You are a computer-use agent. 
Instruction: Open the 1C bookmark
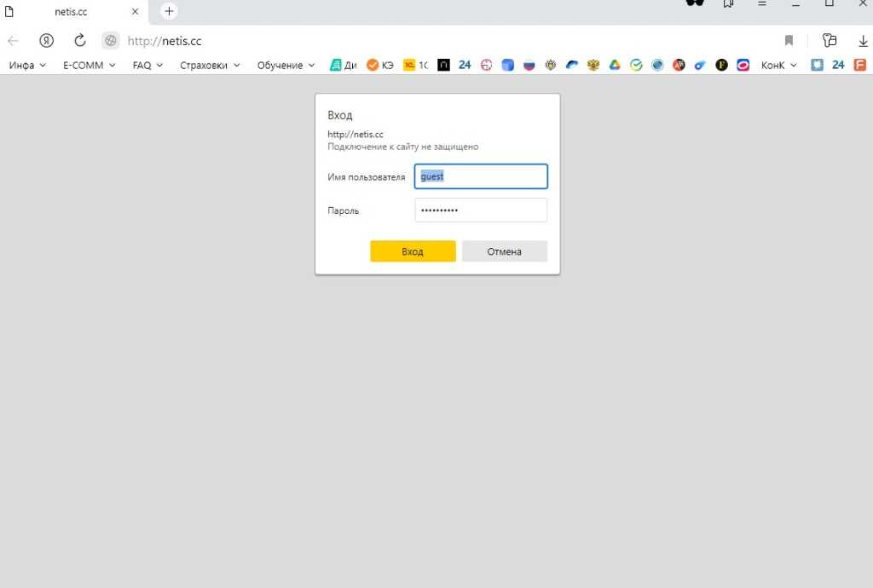point(415,65)
